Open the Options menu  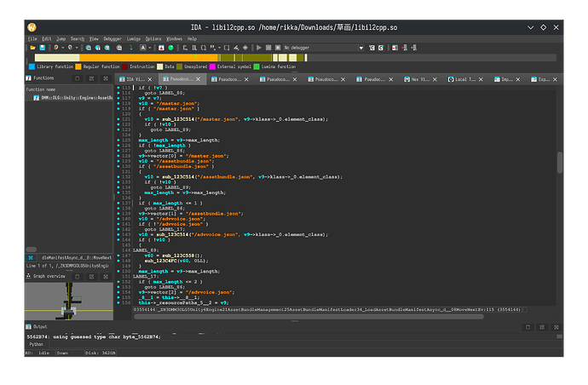pyautogui.click(x=153, y=38)
